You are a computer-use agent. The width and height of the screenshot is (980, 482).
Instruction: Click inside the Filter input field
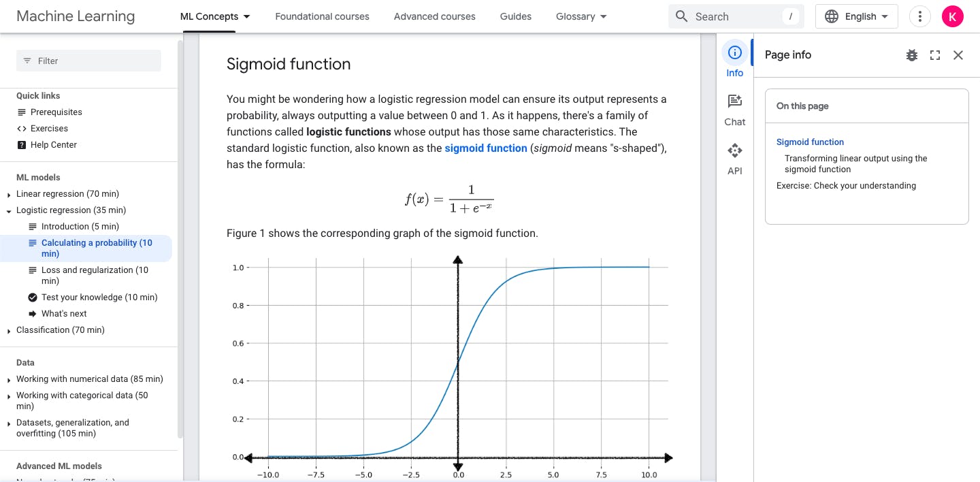88,61
